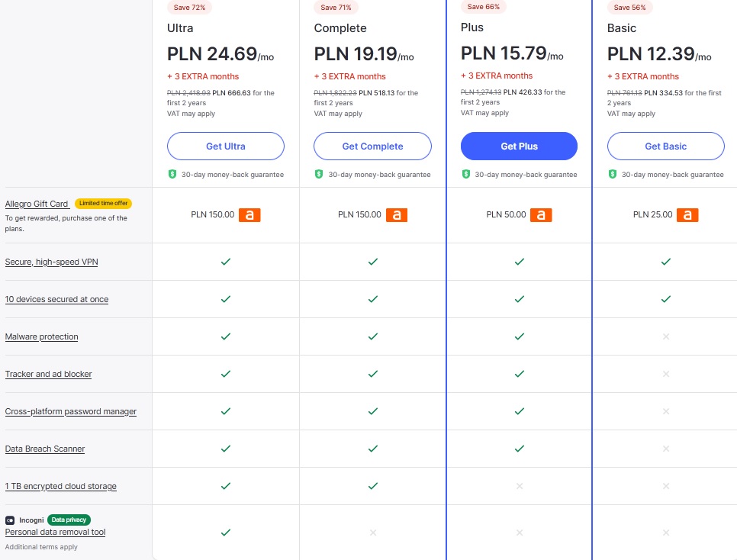Click the Save 66% badge
Screen dimensions: 737x560
pyautogui.click(x=483, y=7)
